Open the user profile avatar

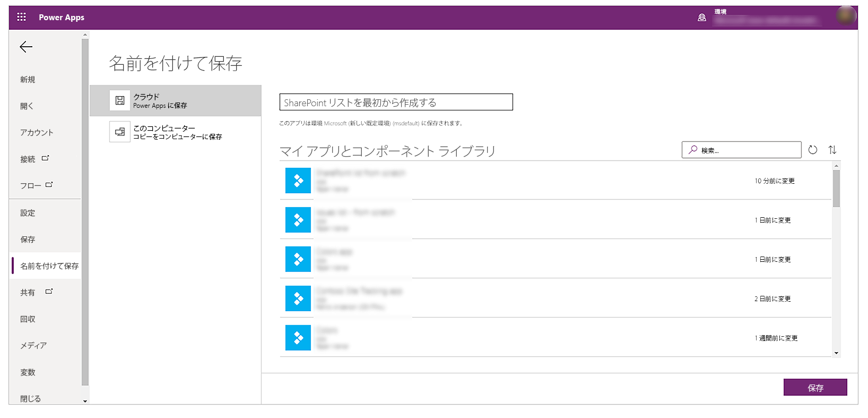tap(847, 15)
